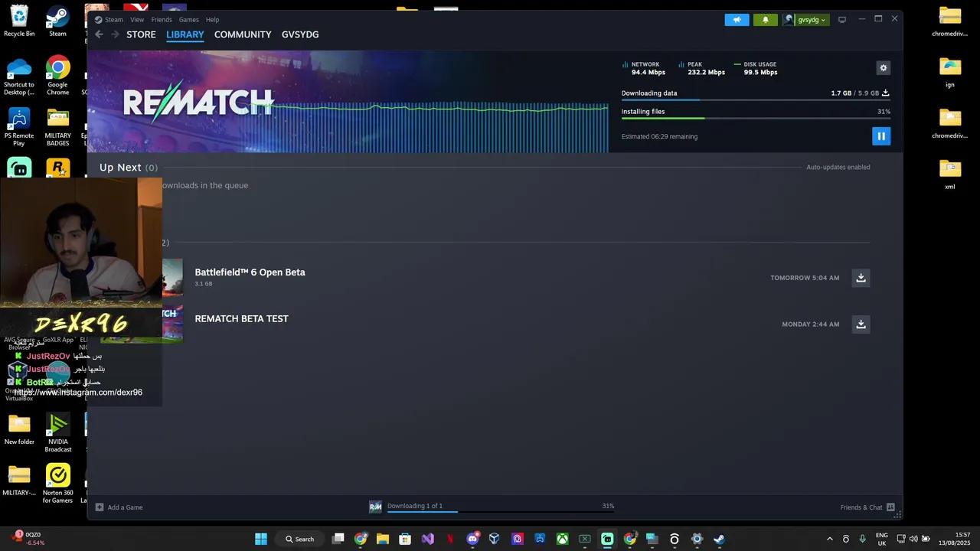
Task: Open Steam from the taskbar
Action: (x=719, y=539)
